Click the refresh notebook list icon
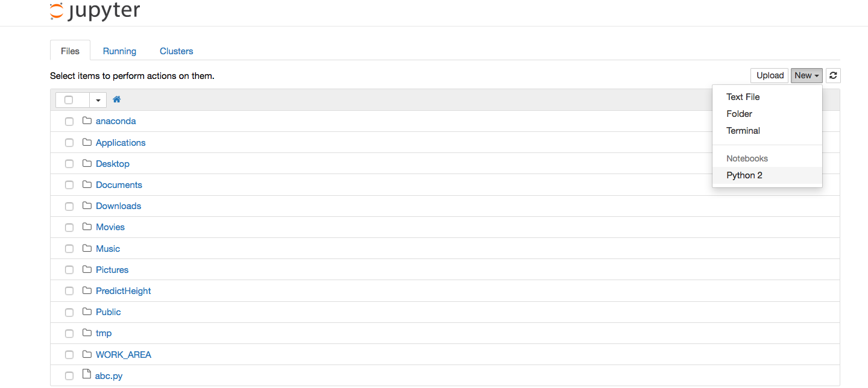Screen dimensions: 868x388 click(x=833, y=75)
